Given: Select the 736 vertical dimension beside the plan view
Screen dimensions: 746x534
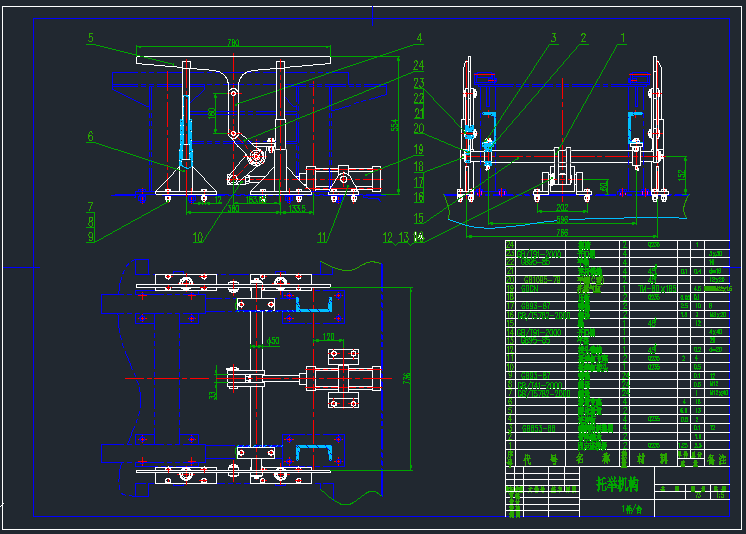Looking at the screenshot, I should pos(407,379).
